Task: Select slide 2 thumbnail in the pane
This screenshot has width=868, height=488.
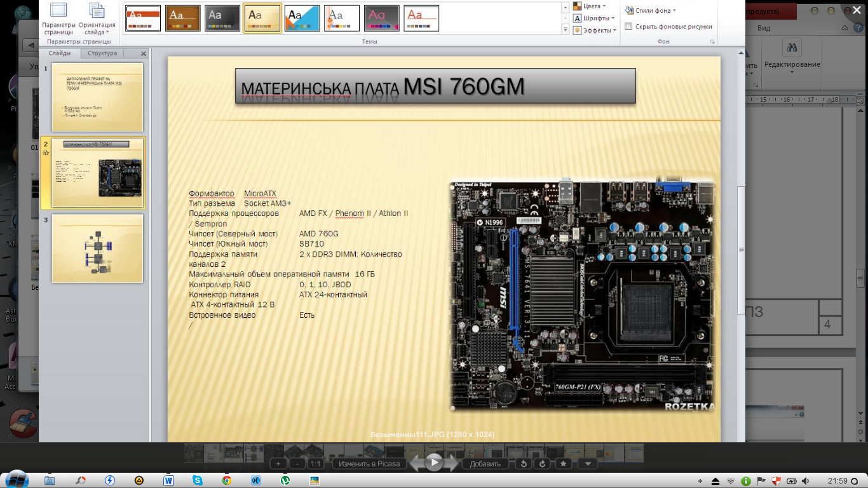Action: point(97,173)
